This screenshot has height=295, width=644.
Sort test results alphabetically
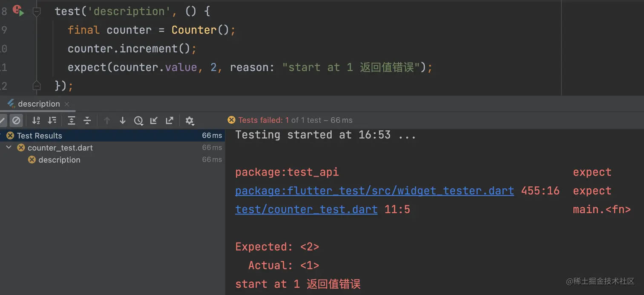coord(36,121)
